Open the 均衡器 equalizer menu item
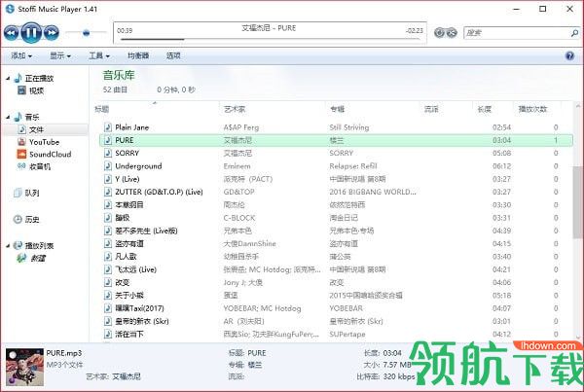Screen dimensions: 584x392 point(138,55)
